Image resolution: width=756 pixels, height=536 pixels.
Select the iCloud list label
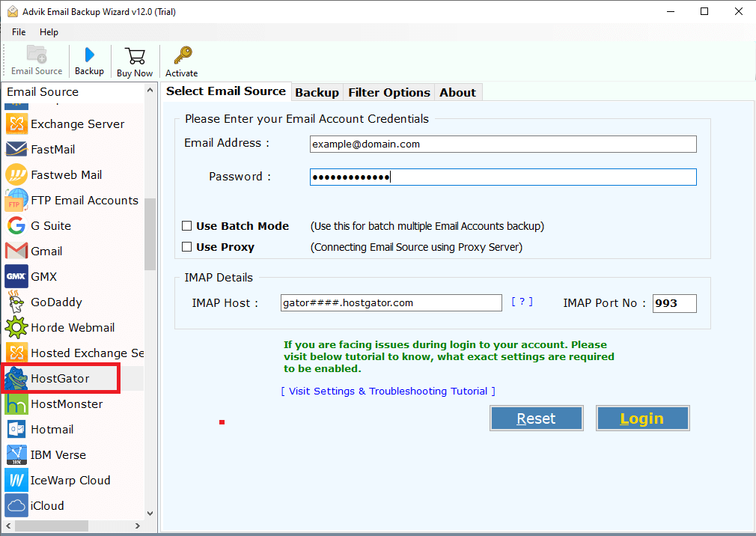tap(47, 505)
